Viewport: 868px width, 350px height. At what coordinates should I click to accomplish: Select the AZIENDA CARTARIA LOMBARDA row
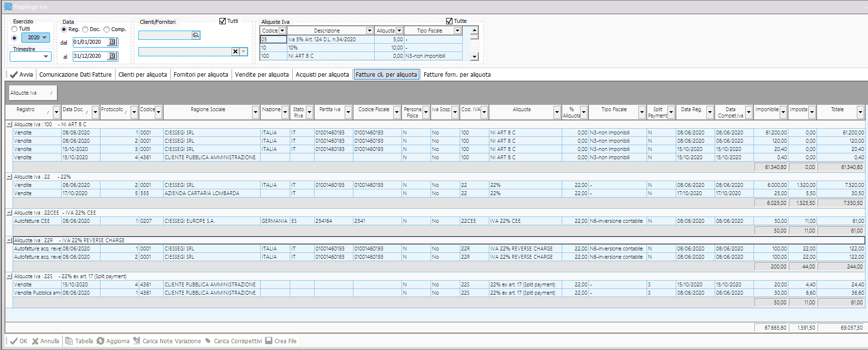coord(439,193)
